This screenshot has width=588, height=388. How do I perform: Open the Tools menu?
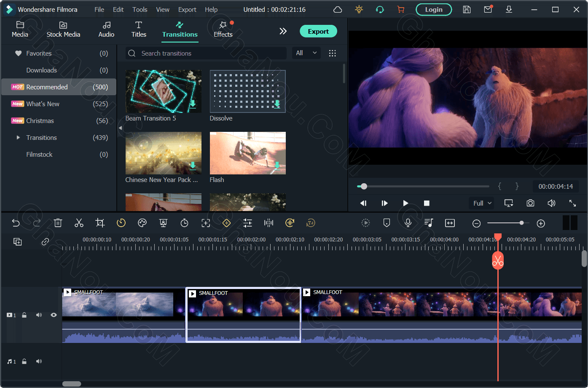[140, 10]
